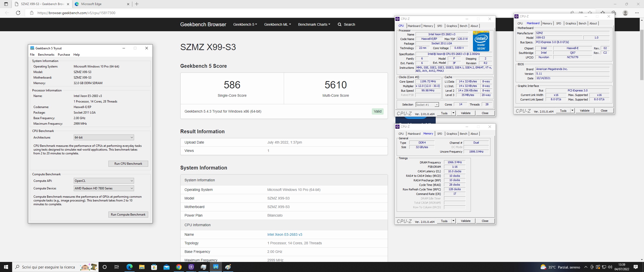Open Tools dropdown arrow in CPU-Z Memory window

tap(453, 221)
